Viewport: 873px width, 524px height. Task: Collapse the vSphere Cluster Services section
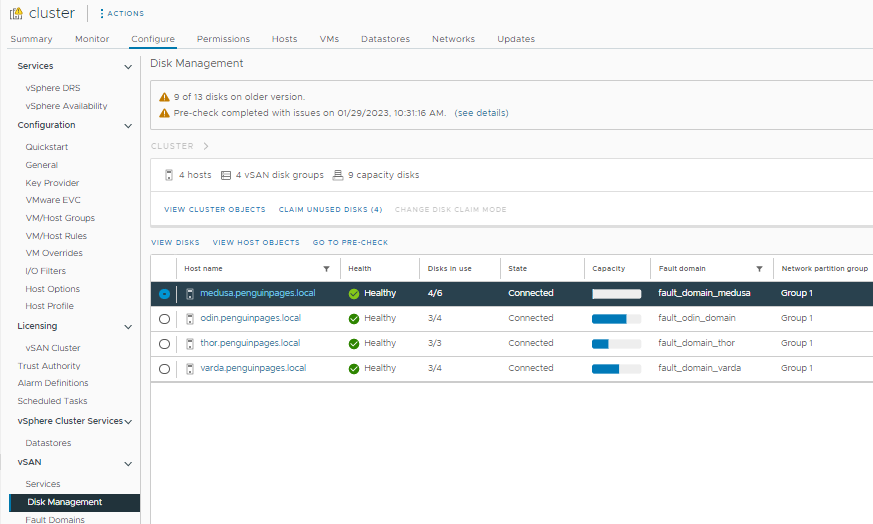click(128, 422)
